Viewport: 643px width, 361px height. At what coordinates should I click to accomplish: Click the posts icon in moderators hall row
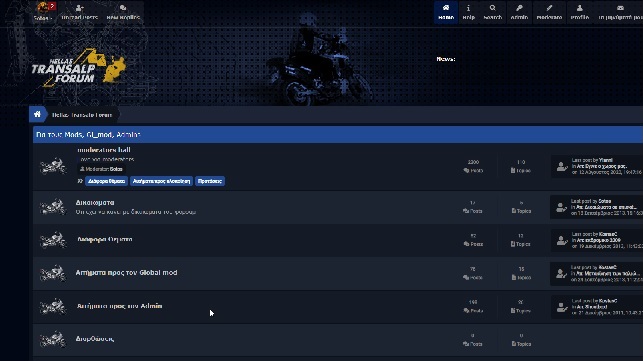pos(466,171)
